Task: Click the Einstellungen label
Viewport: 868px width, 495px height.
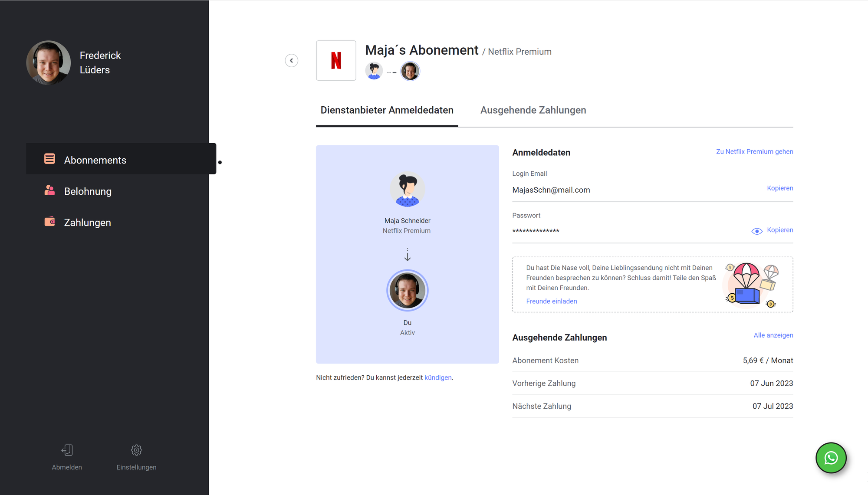Action: point(136,467)
